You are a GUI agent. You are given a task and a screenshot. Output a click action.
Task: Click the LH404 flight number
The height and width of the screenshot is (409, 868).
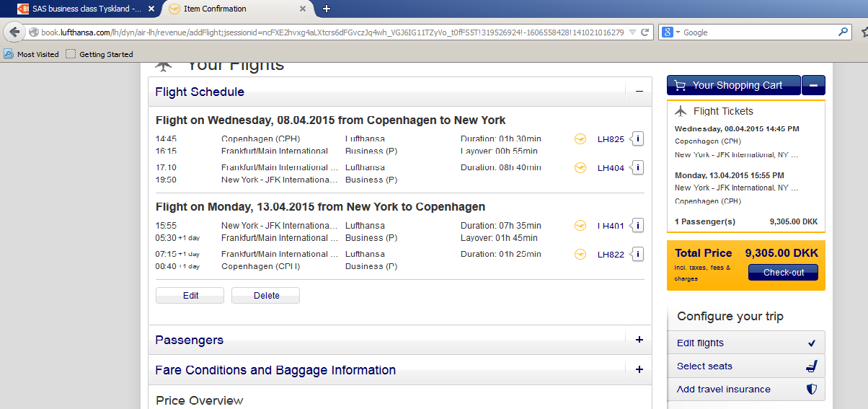[611, 168]
